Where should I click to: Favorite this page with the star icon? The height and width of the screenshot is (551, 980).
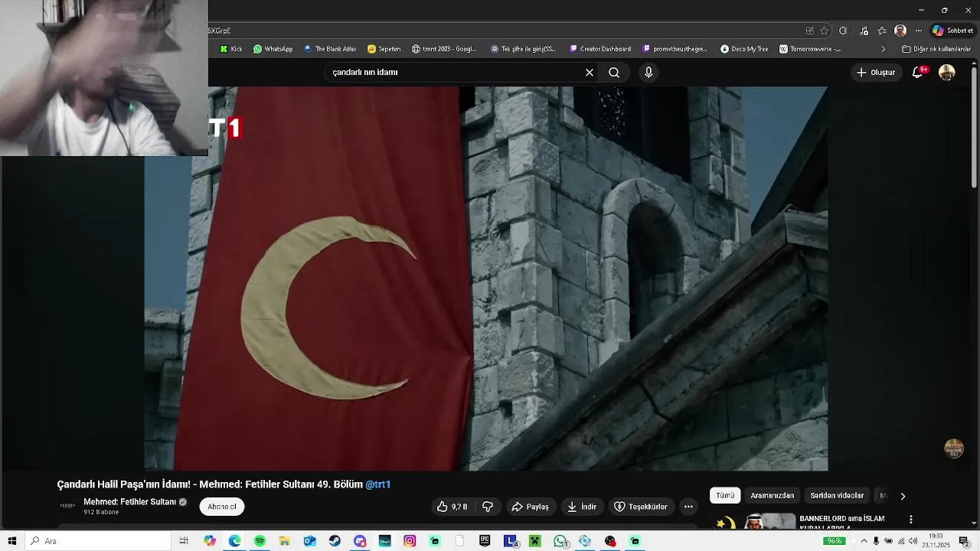click(825, 31)
